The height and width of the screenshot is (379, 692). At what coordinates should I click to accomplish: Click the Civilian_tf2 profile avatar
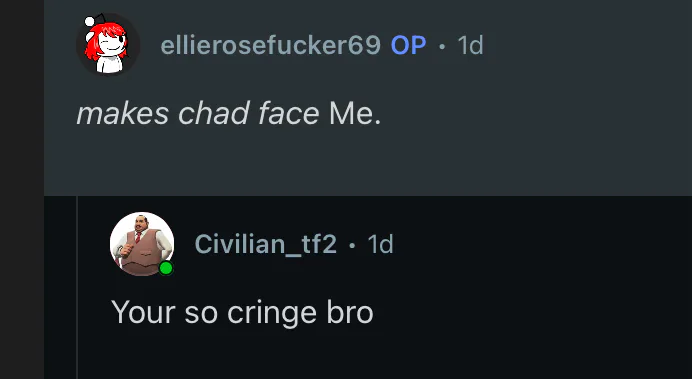[x=142, y=244]
